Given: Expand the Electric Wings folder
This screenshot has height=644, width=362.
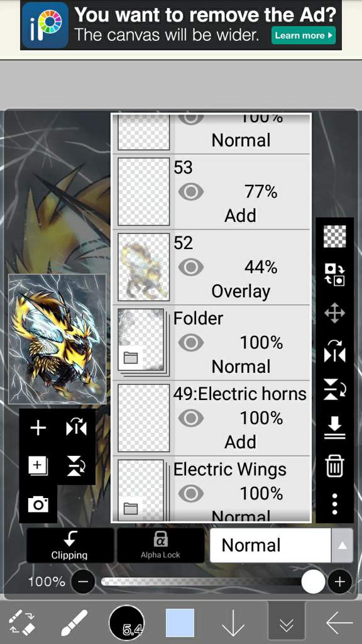Looking at the screenshot, I should (131, 509).
